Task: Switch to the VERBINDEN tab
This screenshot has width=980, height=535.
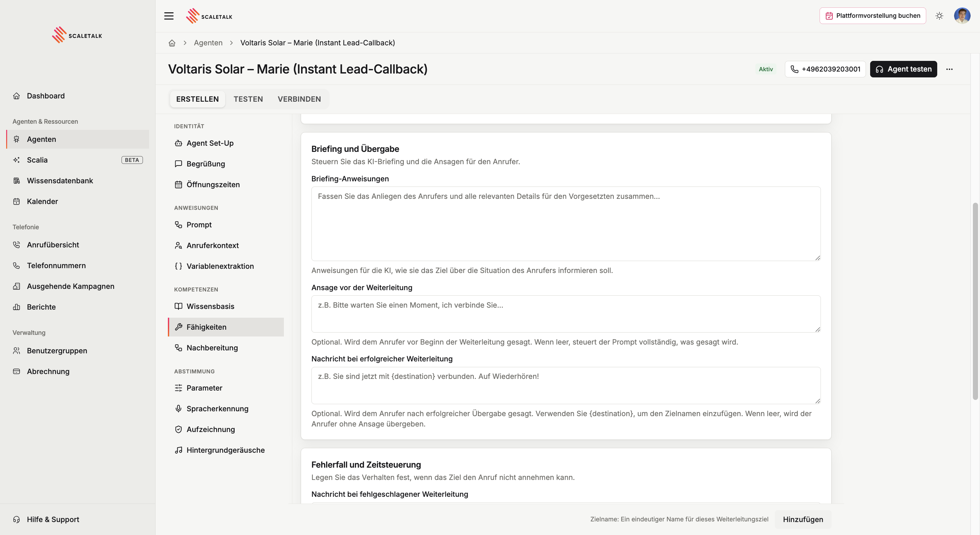Action: [299, 99]
